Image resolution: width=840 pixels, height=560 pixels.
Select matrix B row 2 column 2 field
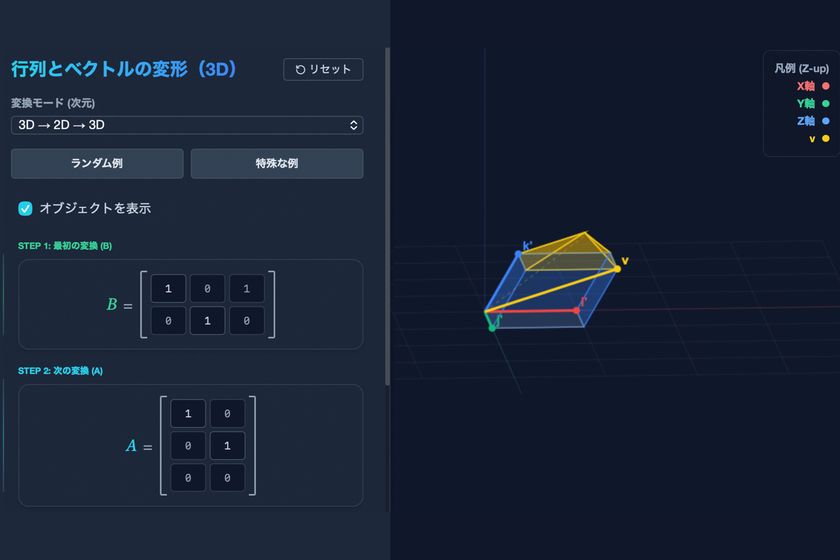207,321
